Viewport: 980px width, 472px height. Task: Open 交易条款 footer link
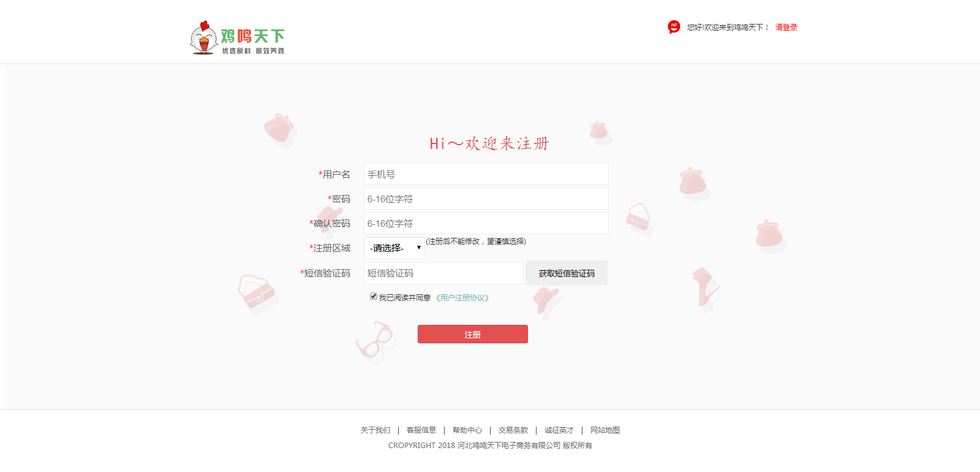tap(513, 430)
